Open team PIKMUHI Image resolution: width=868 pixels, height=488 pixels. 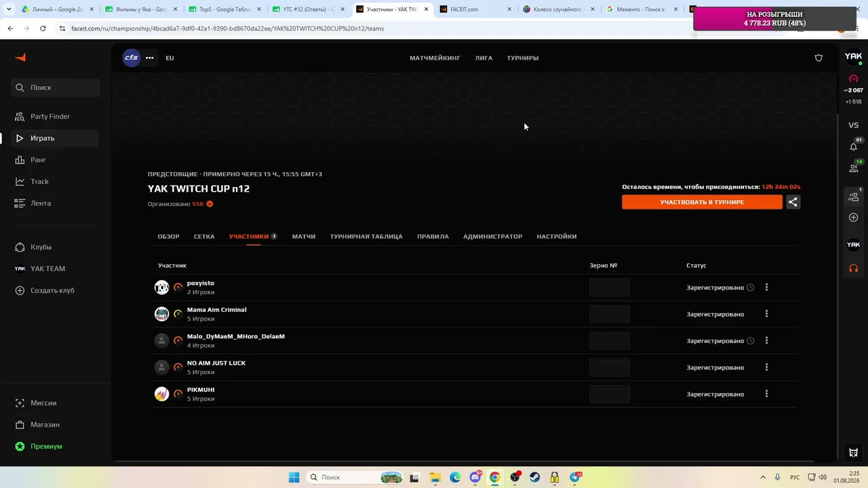click(x=201, y=390)
